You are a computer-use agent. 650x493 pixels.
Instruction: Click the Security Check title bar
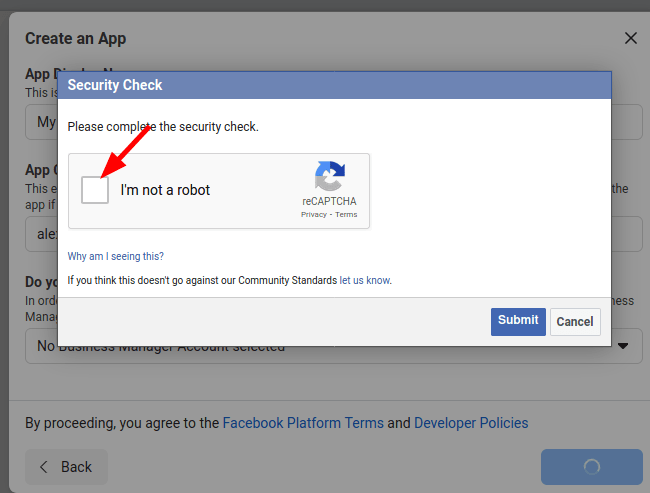point(334,85)
